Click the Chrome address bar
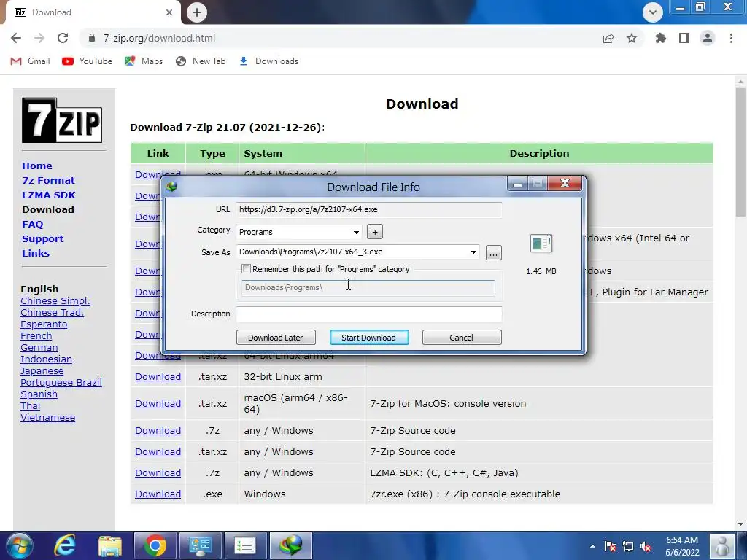Image resolution: width=747 pixels, height=560 pixels. [343, 38]
